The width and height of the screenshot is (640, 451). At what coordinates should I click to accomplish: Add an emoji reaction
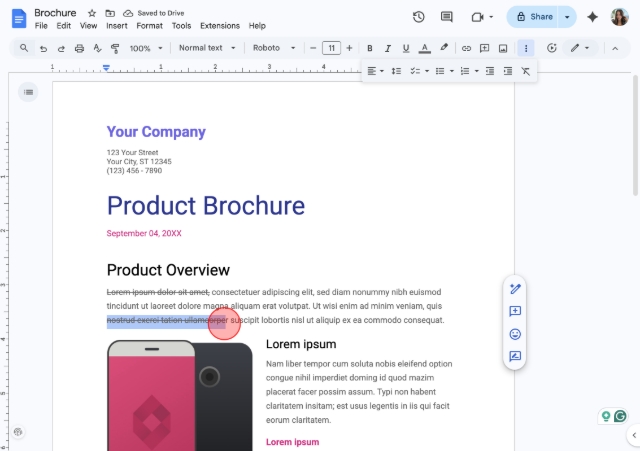pyautogui.click(x=515, y=334)
